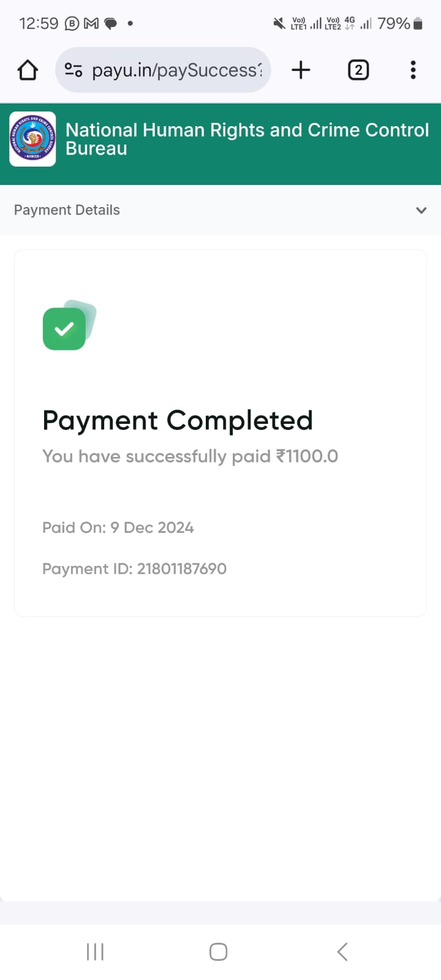Select the ₹1100.0 paid amount text

pos(307,456)
